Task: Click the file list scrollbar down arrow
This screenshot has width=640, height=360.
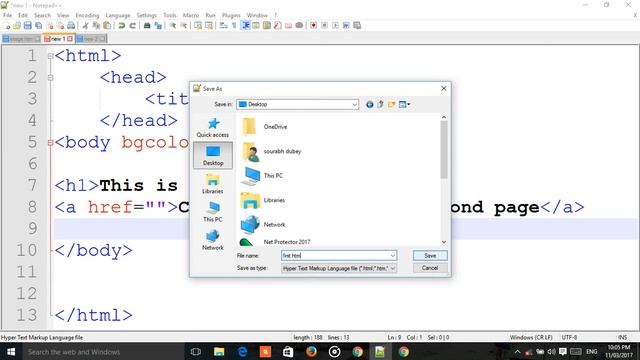Action: (x=444, y=242)
